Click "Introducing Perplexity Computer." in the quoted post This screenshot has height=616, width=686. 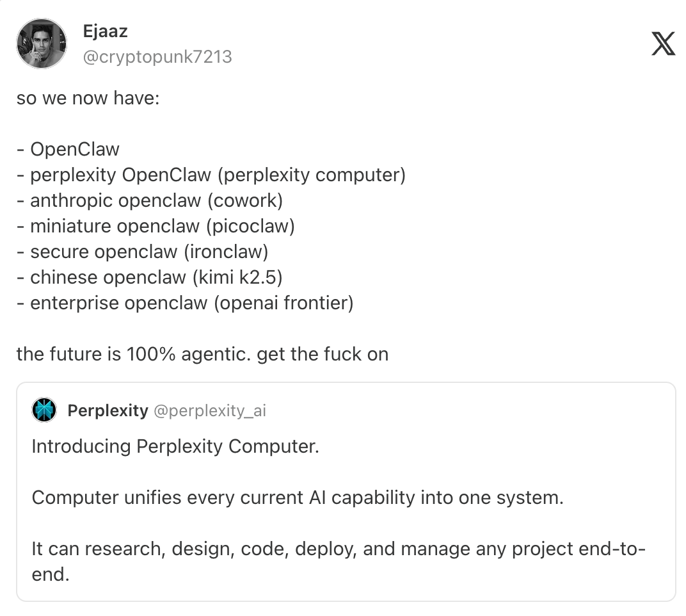pyautogui.click(x=175, y=446)
